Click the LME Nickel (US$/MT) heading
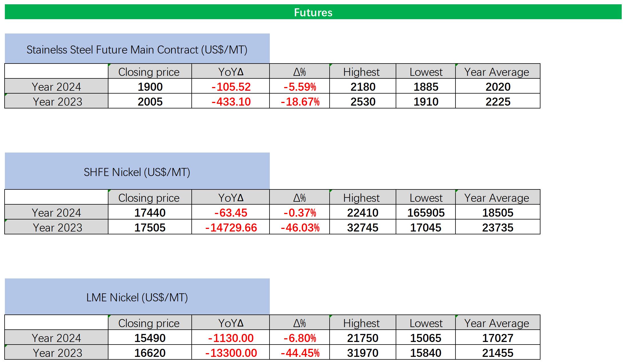Screen dimensions: 626x364 137,297
